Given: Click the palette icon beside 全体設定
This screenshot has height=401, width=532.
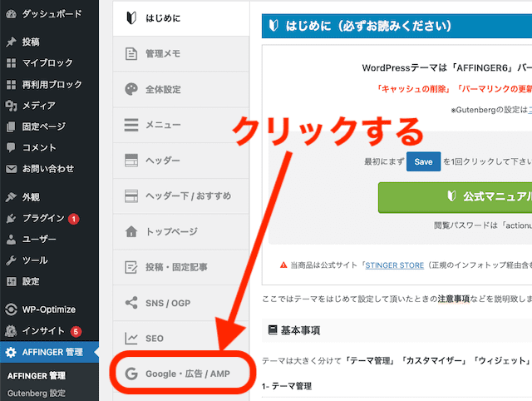Looking at the screenshot, I should click(131, 89).
